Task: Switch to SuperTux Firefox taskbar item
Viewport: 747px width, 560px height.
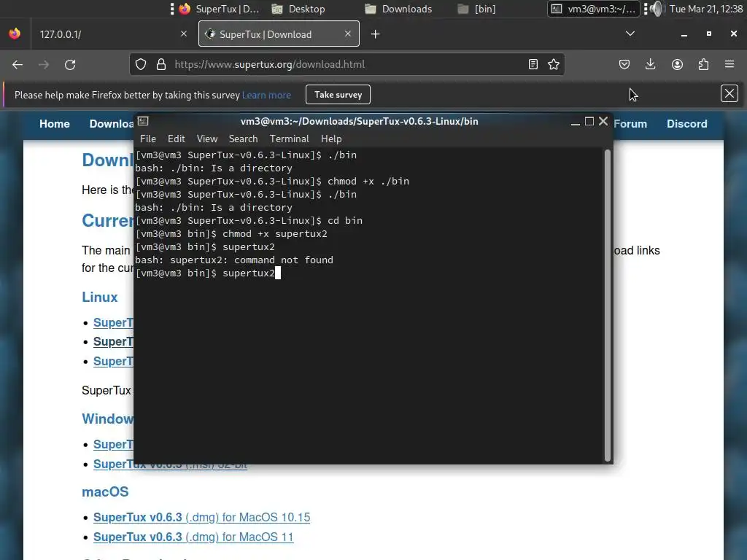Action: 219,9
